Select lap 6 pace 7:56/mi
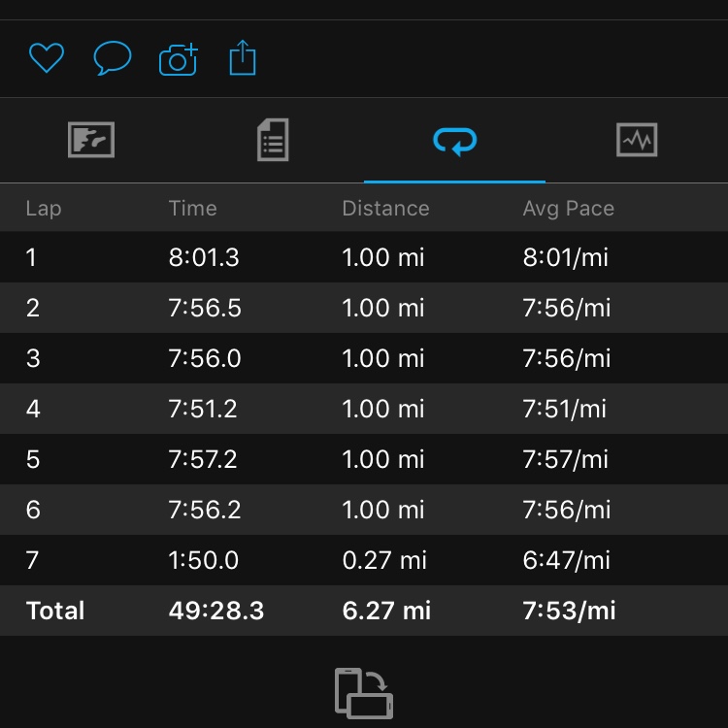Image resolution: width=728 pixels, height=728 pixels. coord(566,510)
